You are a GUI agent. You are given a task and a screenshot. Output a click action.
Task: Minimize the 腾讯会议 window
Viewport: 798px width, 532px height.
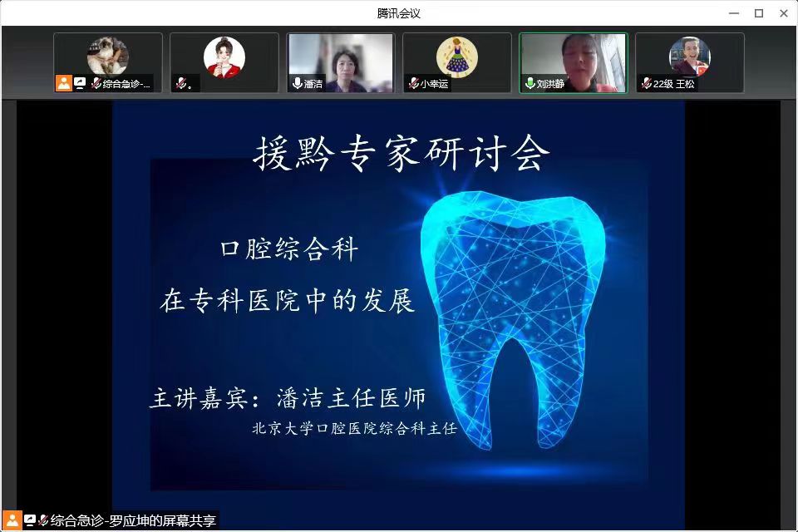pos(734,12)
